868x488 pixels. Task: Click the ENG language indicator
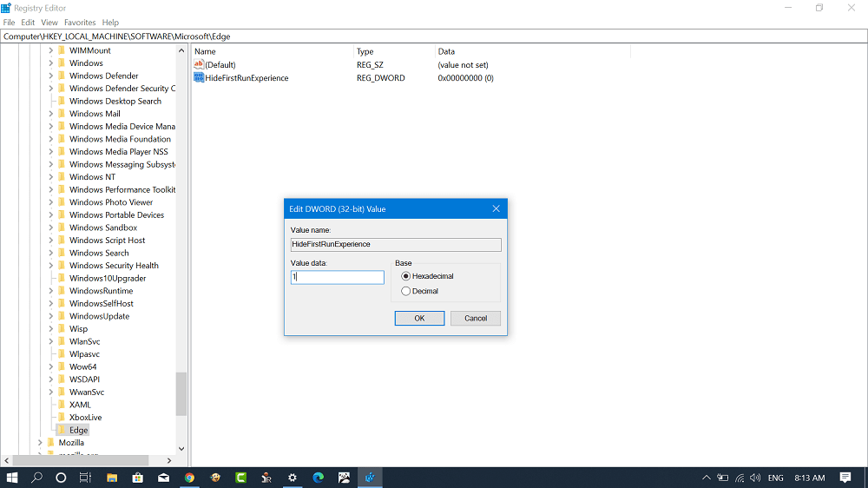pos(775,478)
